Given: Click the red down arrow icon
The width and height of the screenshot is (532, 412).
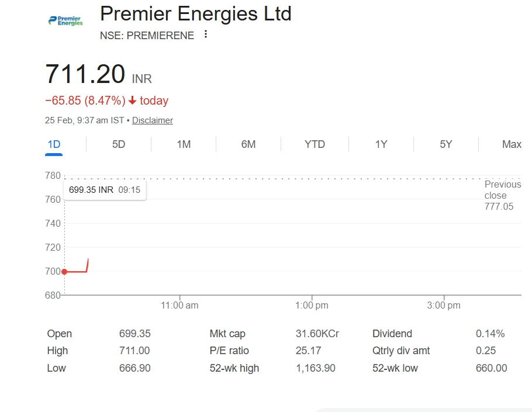Looking at the screenshot, I should (x=133, y=101).
